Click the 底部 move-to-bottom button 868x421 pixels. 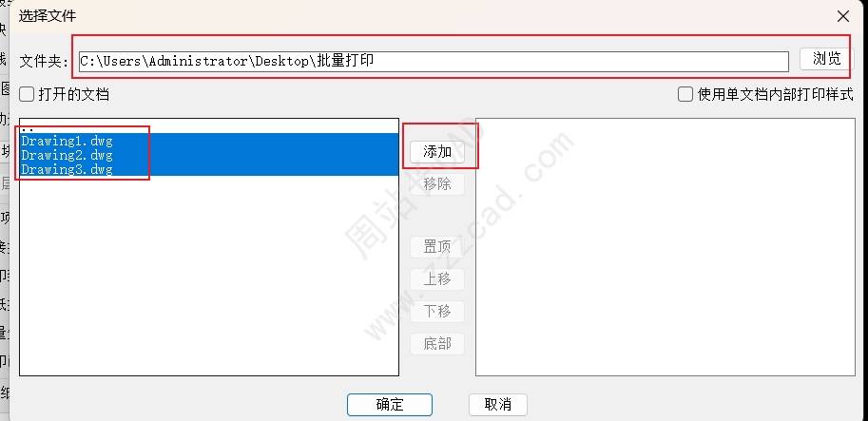436,344
